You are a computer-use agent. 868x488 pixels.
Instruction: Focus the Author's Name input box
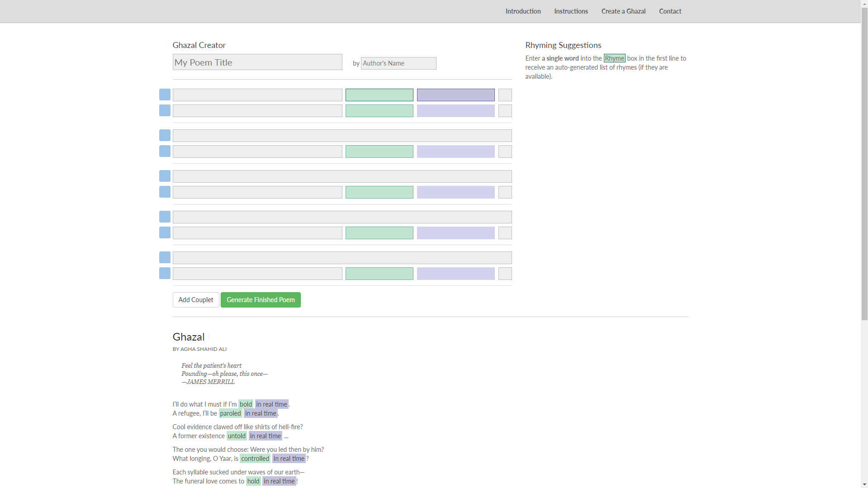point(398,63)
